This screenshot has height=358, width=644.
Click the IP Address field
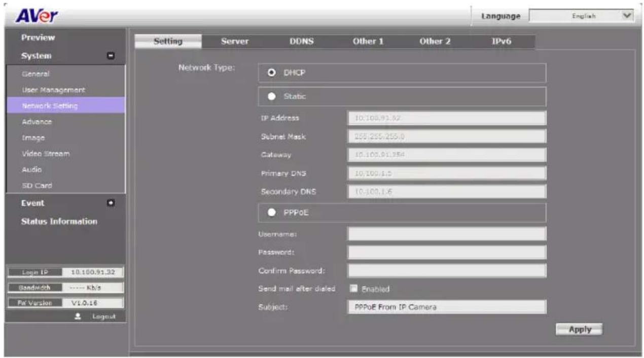(447, 118)
